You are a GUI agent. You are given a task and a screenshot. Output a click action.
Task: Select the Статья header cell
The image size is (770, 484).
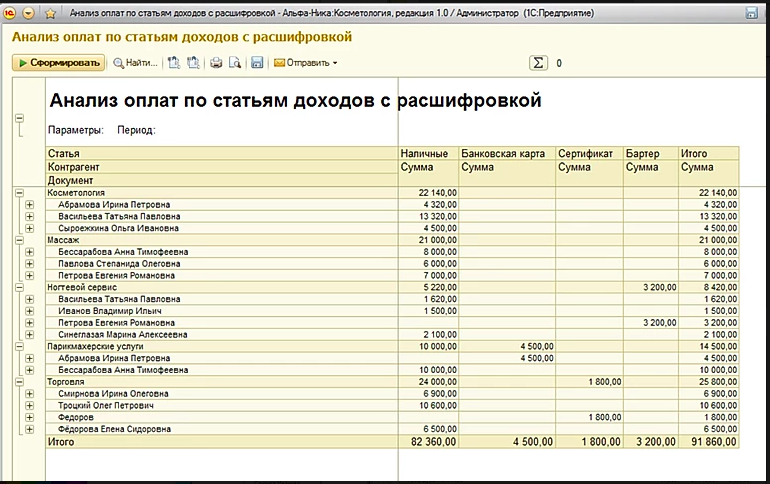222,153
